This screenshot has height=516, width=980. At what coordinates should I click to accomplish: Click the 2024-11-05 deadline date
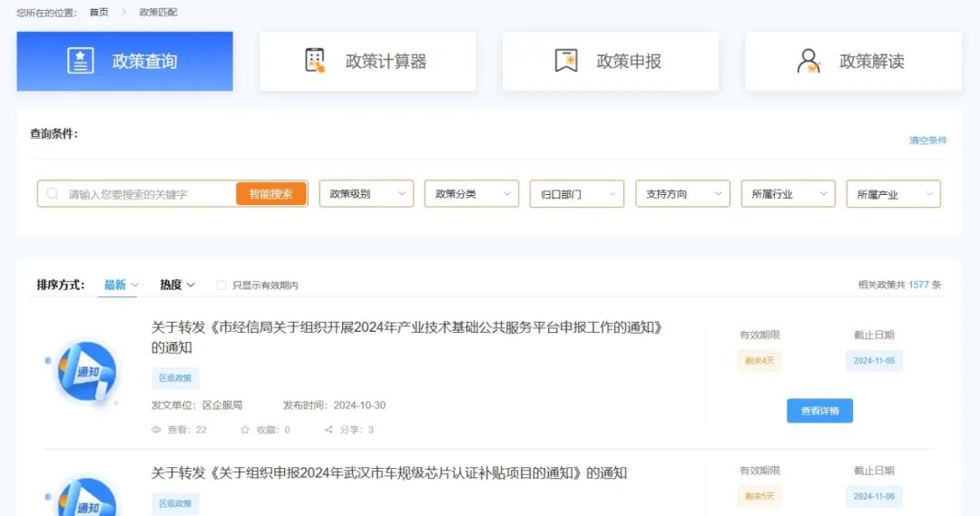[874, 360]
